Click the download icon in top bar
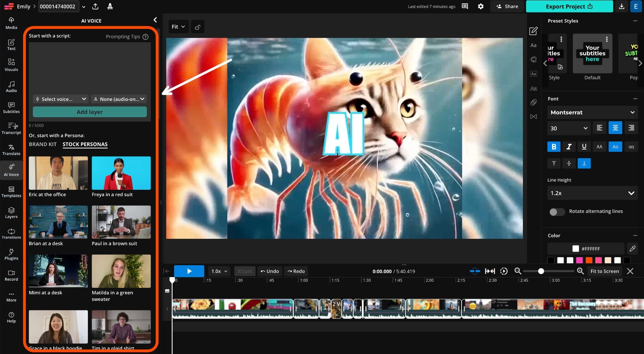The height and width of the screenshot is (354, 644). pyautogui.click(x=622, y=6)
